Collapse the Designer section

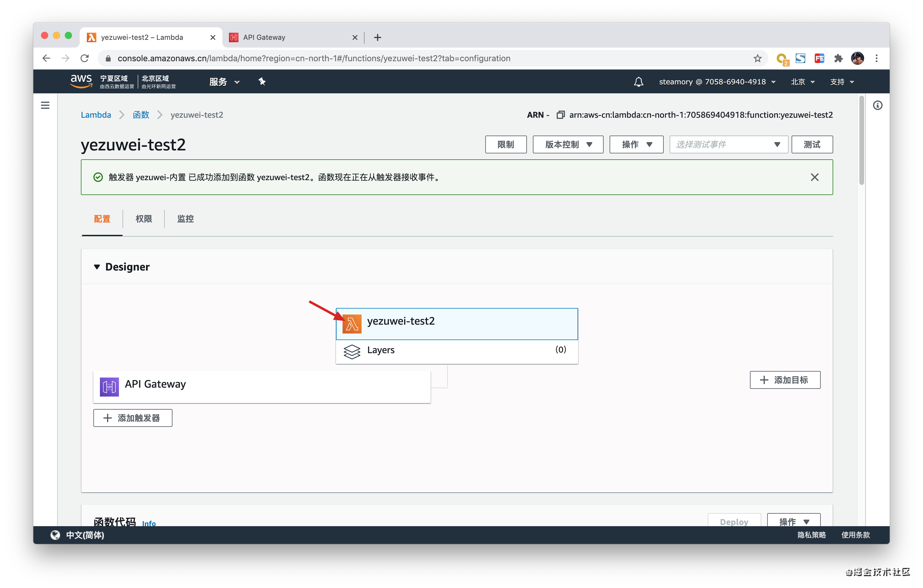coord(97,267)
